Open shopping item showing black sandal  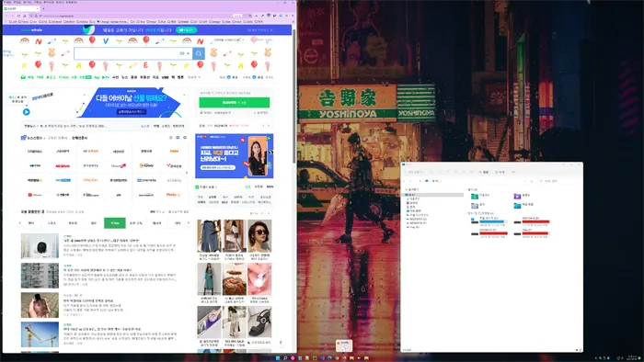click(259, 322)
